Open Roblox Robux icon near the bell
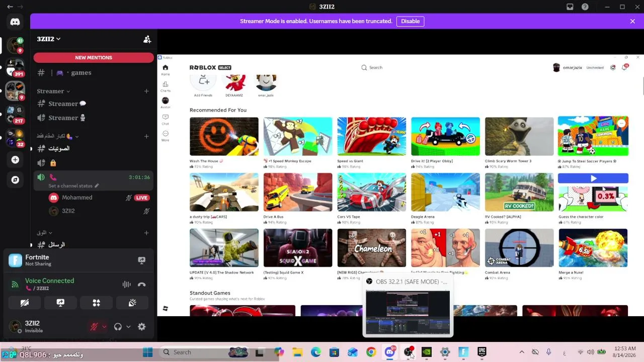This screenshot has width=644, height=362. pos(613,67)
